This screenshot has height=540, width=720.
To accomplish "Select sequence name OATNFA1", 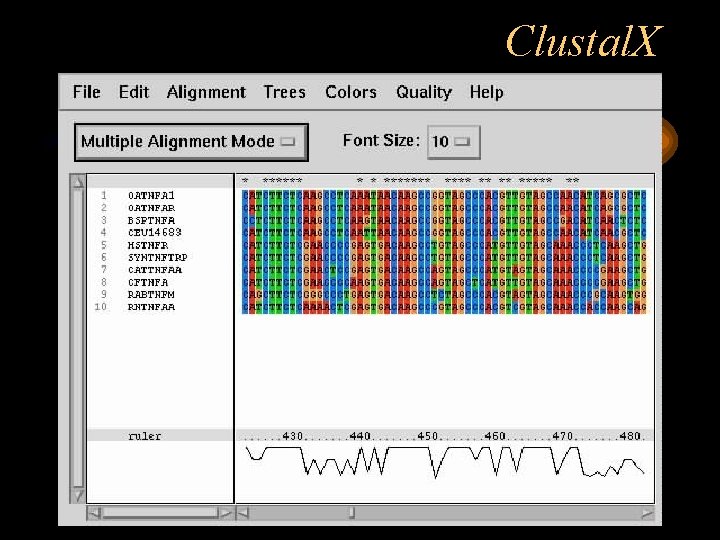I will click(151, 196).
